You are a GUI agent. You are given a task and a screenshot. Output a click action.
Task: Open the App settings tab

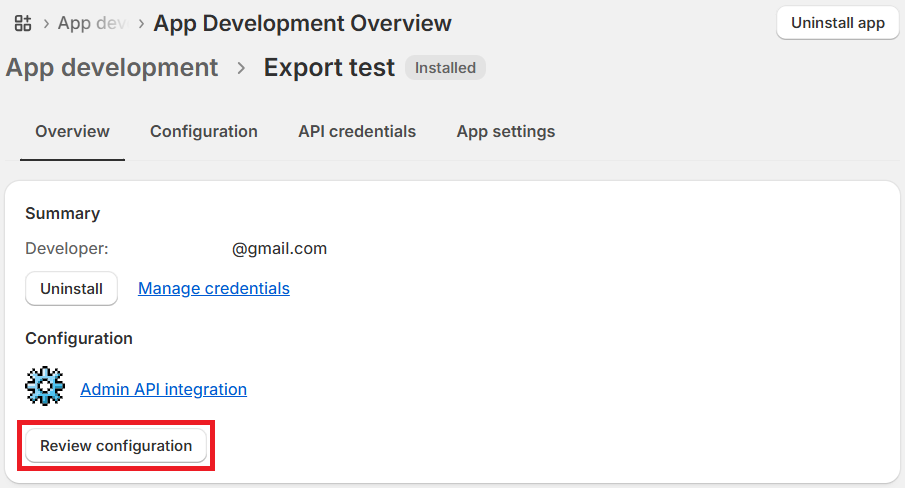click(505, 132)
